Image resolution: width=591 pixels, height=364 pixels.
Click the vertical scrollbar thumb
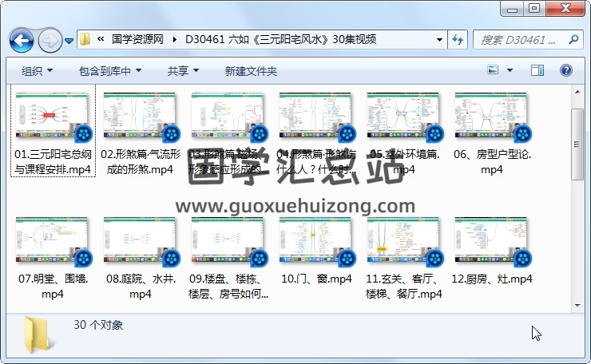pos(577,144)
